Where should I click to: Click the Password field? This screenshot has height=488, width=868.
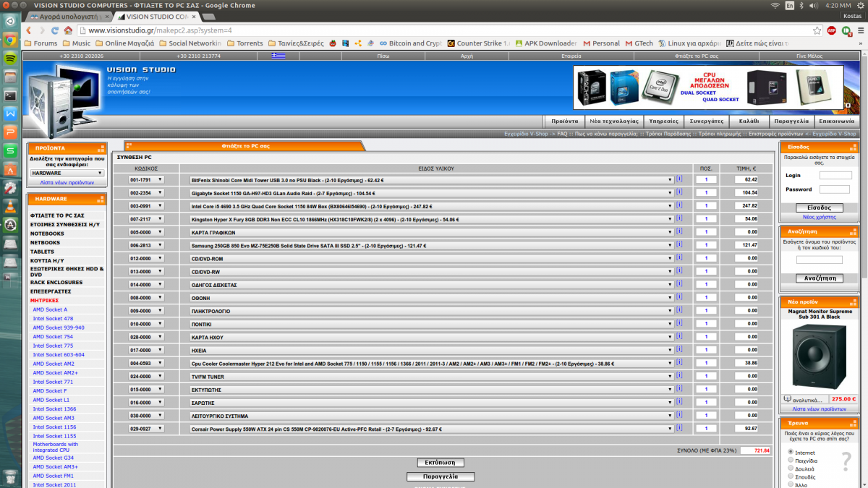point(834,189)
